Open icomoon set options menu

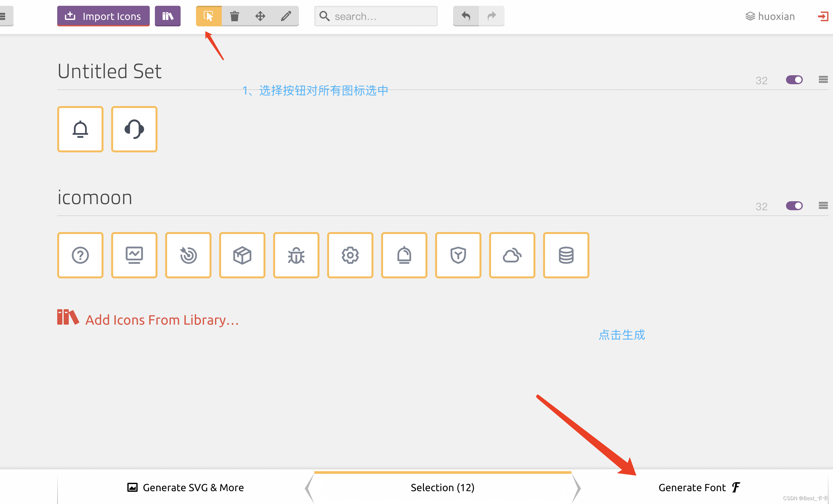coord(823,205)
